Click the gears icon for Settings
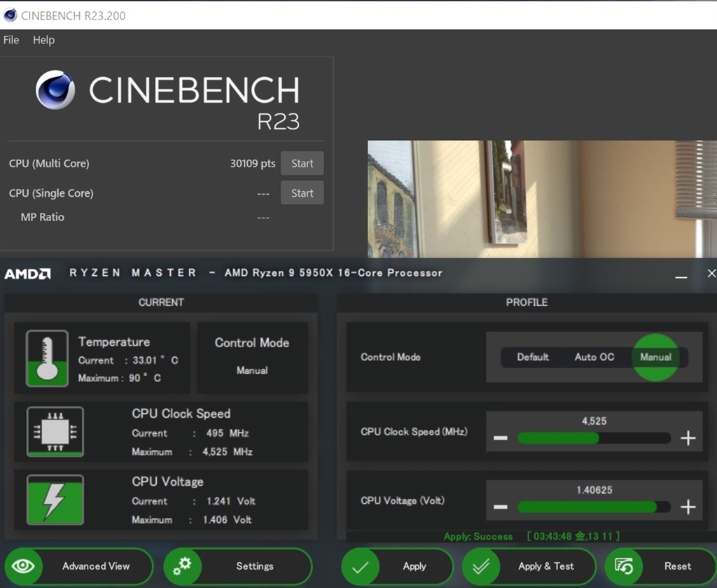Viewport: 717px width, 588px height. 183,566
